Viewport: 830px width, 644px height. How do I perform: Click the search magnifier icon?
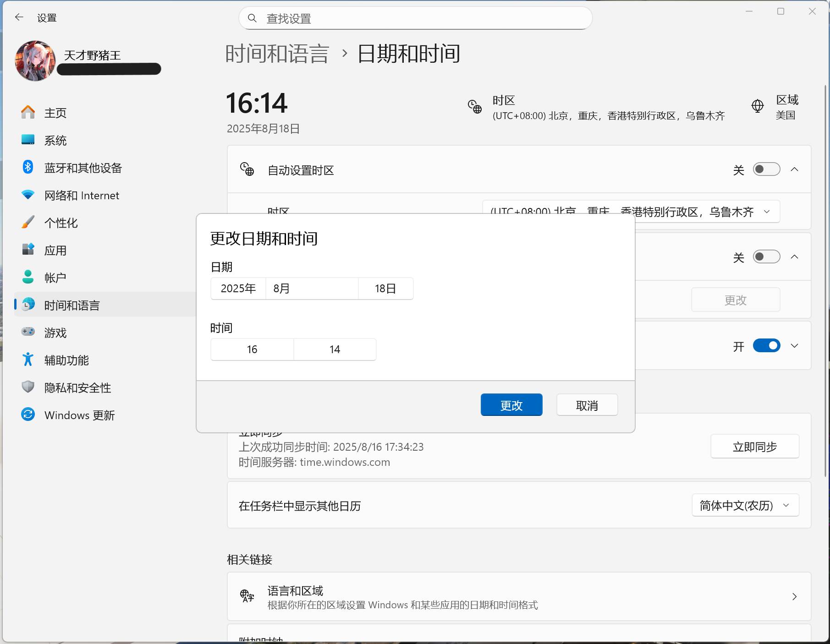point(252,18)
